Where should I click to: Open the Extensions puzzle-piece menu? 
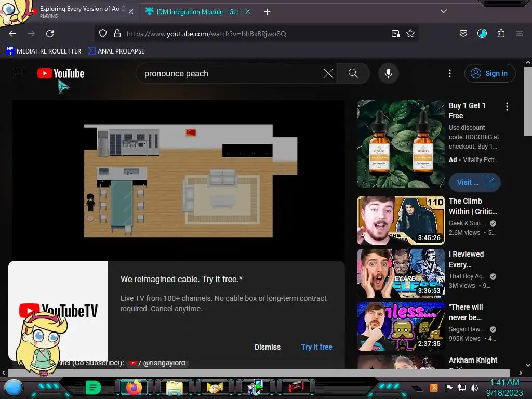501,34
